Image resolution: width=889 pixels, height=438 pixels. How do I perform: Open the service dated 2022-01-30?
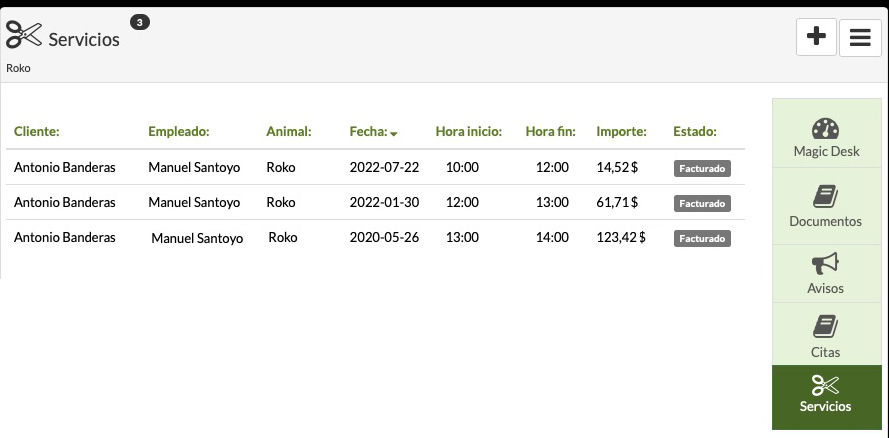pyautogui.click(x=384, y=202)
